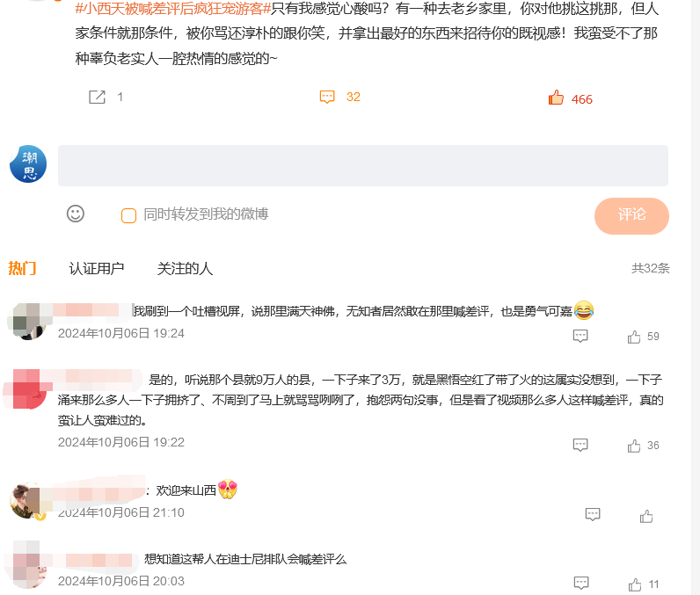Submit with the 评论 button

[x=631, y=216]
